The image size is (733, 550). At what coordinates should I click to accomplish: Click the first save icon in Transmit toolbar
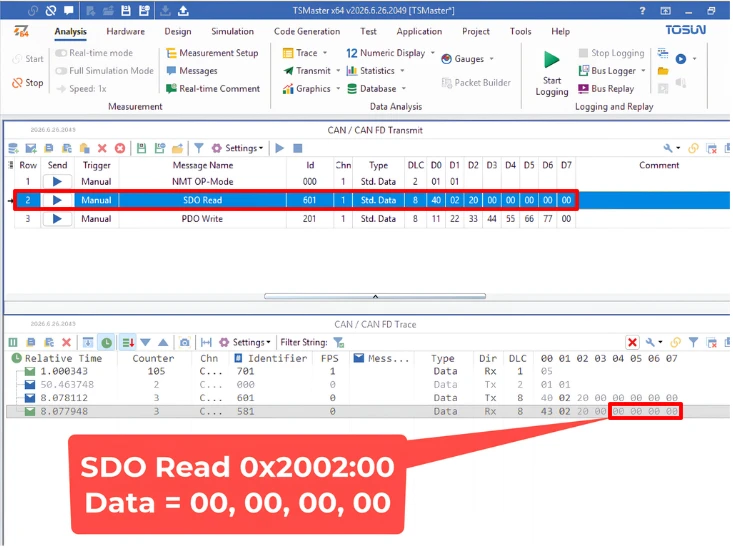pos(141,148)
